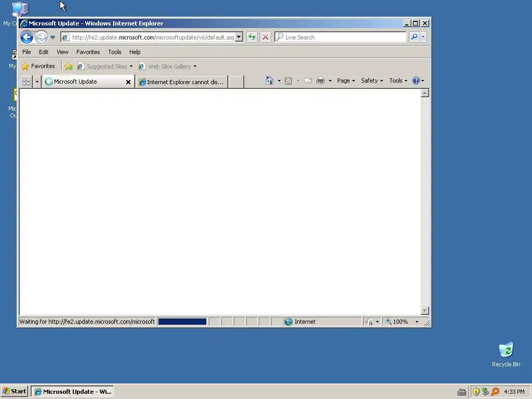Minimize the Internet Explorer window
This screenshot has width=532, height=399.
(x=407, y=23)
